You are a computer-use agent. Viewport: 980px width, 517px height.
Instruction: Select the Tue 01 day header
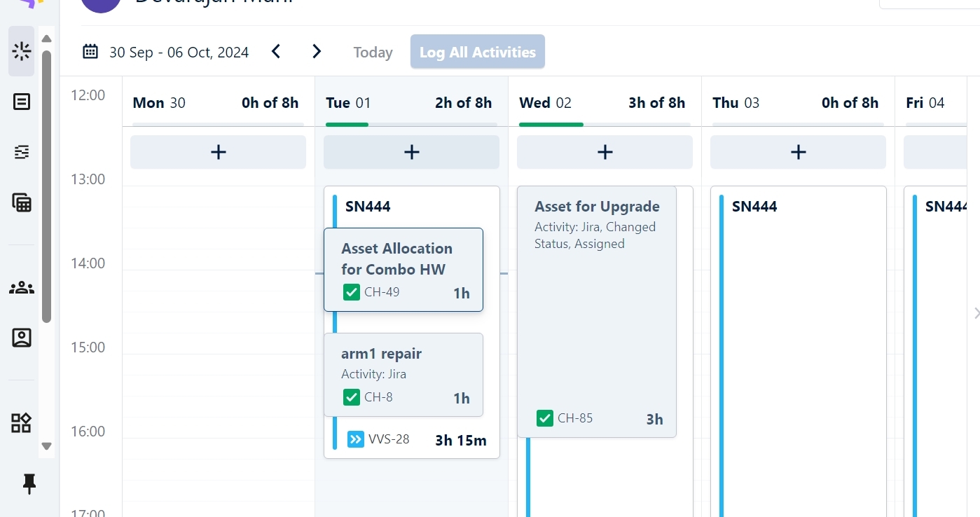[x=348, y=103]
